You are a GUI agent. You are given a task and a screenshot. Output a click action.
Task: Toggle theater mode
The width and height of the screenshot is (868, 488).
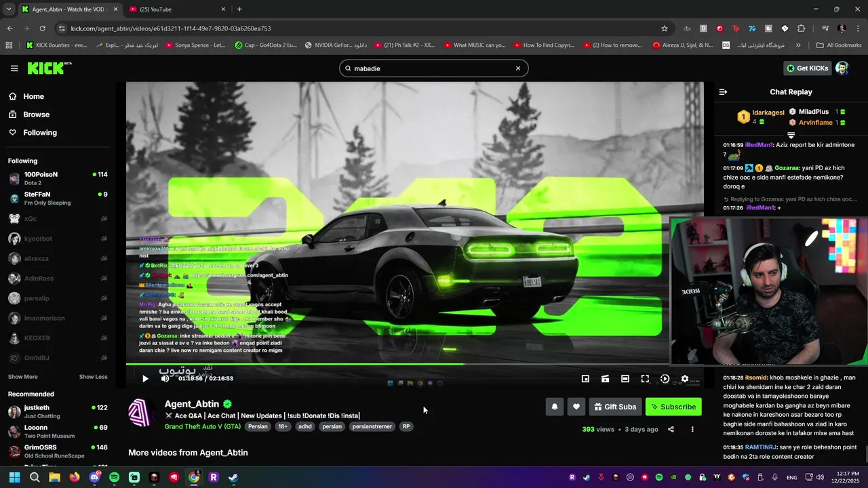point(625,379)
